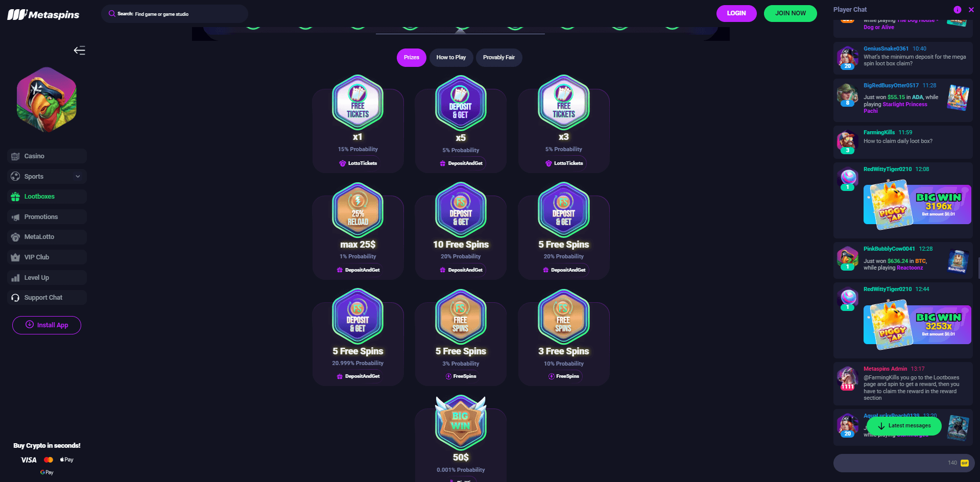Click the Metaspins logo
980x482 pixels.
coord(43,14)
